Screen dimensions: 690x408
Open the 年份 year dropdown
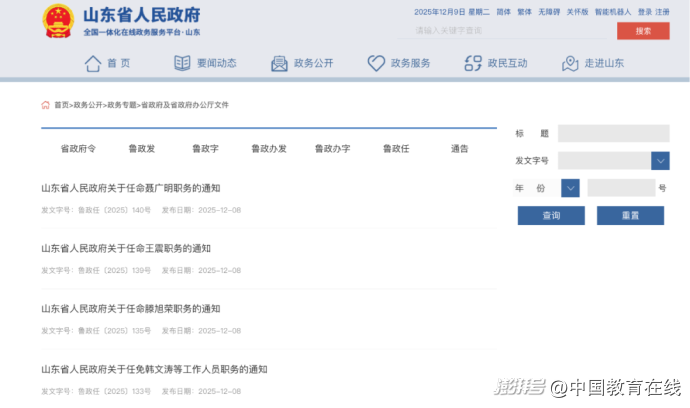click(570, 188)
